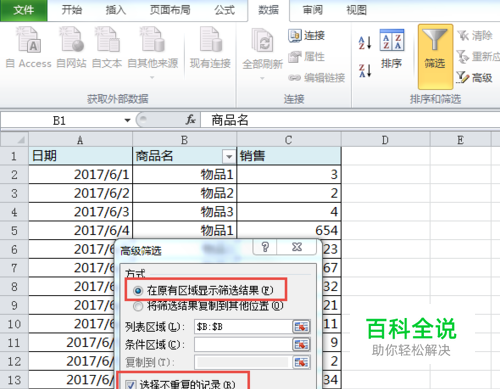Screen dimensions: 500x389
Task: Close the 高级筛选 dialog
Action: (297, 247)
